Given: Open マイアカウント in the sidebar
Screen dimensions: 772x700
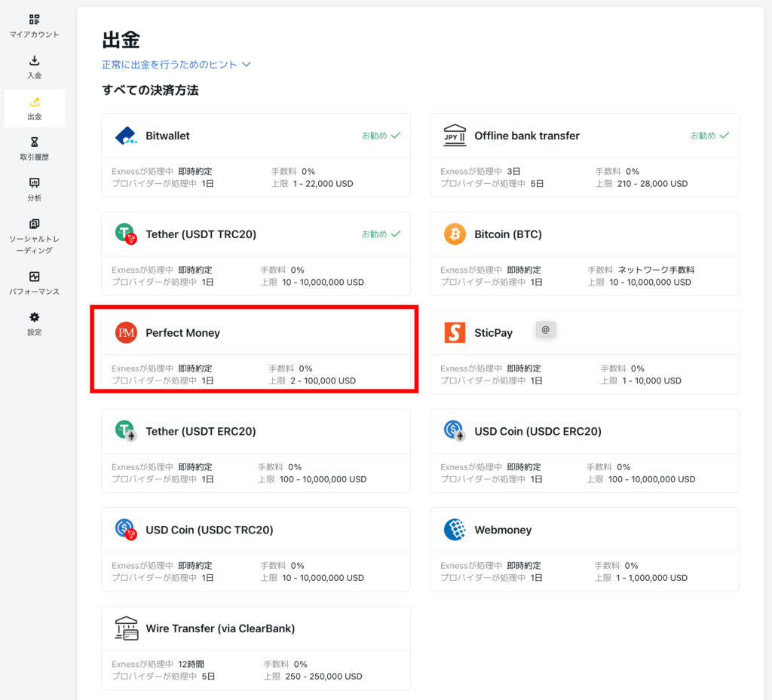Looking at the screenshot, I should [x=34, y=26].
